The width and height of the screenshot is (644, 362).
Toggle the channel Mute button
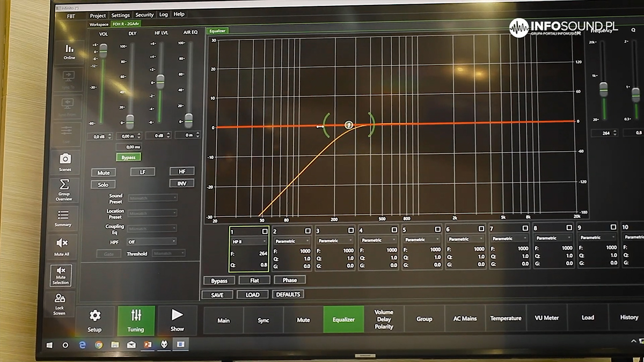coord(103,173)
